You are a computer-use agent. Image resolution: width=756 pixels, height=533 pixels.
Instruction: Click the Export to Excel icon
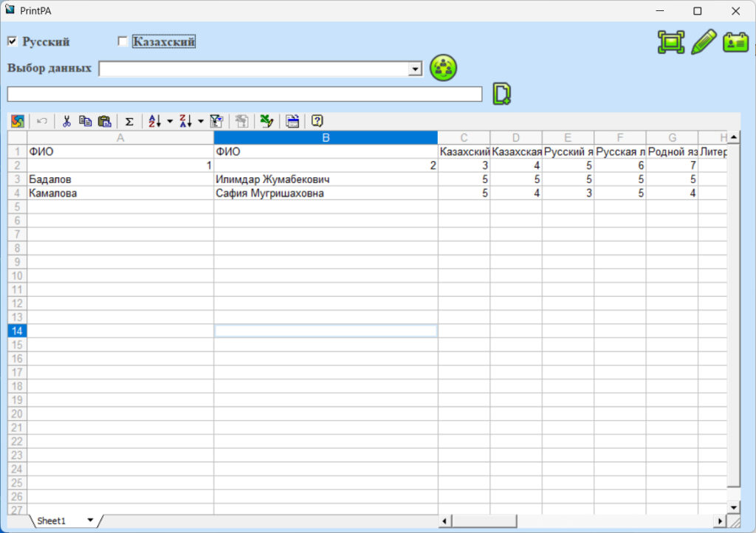[267, 121]
